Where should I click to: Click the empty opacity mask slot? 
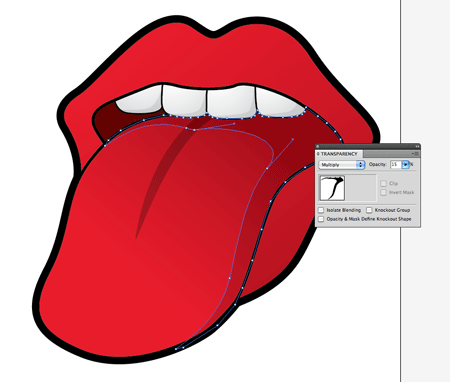361,188
